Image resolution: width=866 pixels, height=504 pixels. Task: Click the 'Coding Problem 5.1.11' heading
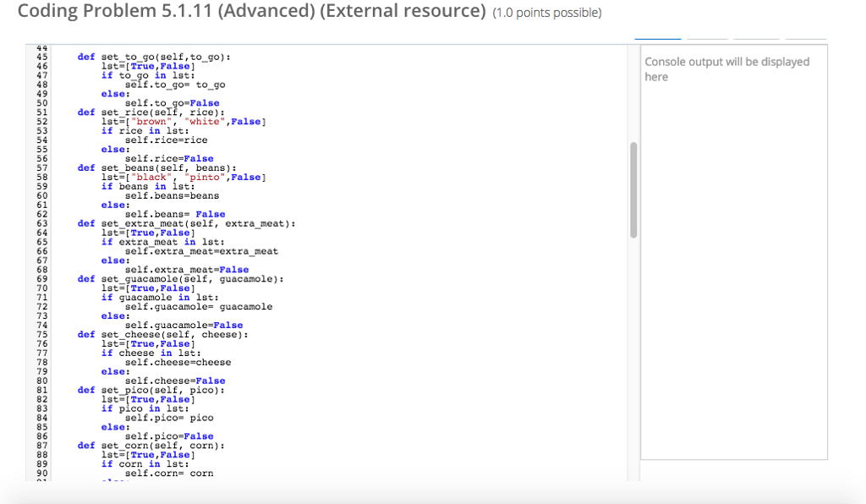[252, 10]
